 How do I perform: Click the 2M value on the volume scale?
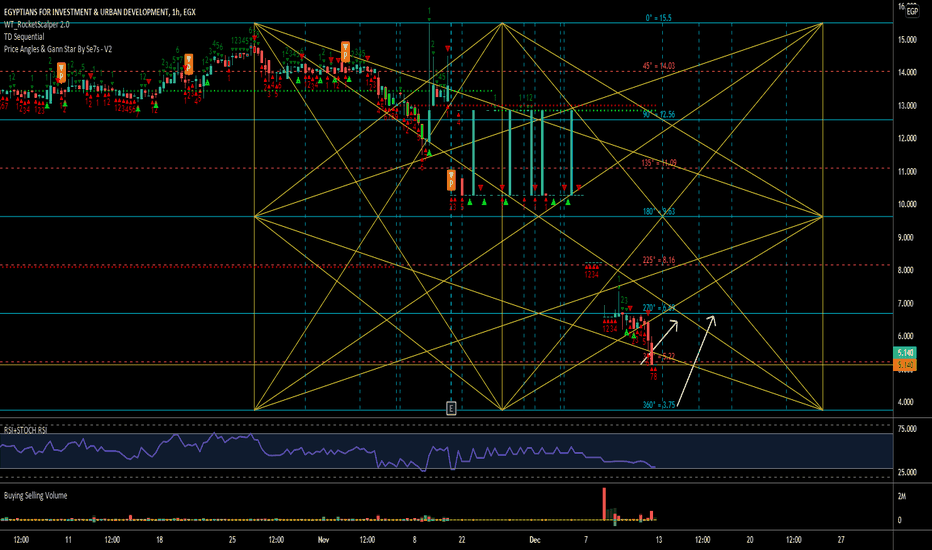click(x=901, y=496)
